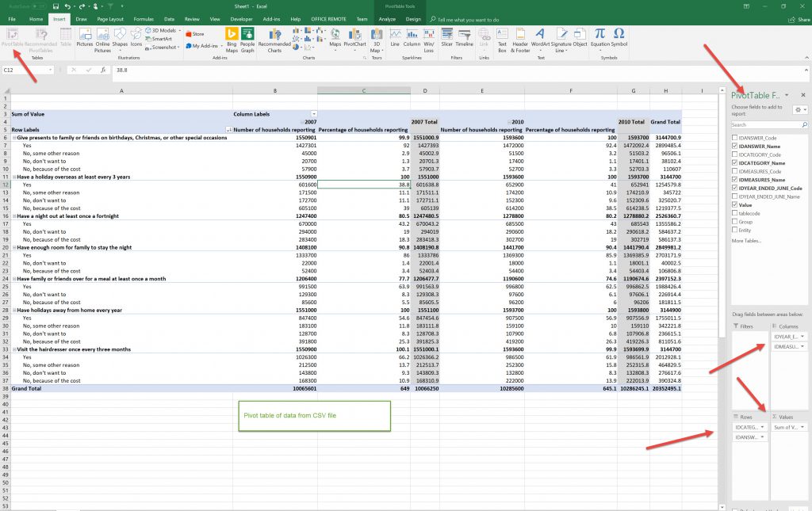The width and height of the screenshot is (812, 511).
Task: Uncheck the IDANSWER_Name field
Action: coord(734,147)
